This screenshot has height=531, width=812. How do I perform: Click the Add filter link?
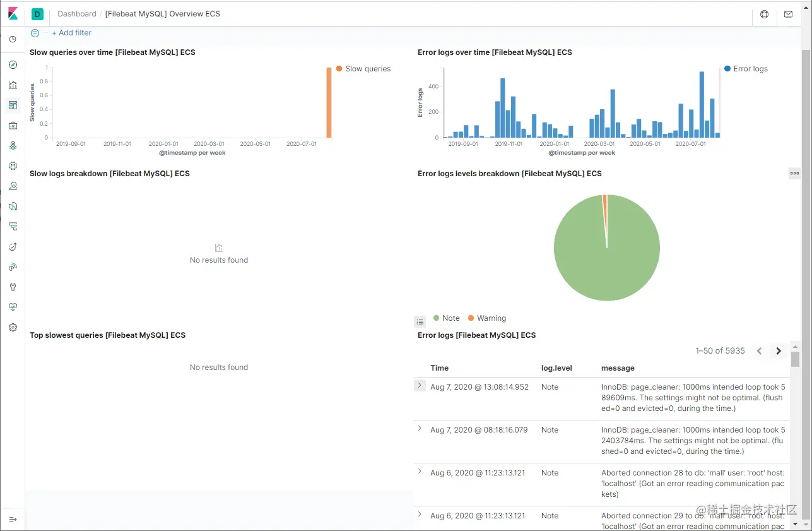[71, 33]
